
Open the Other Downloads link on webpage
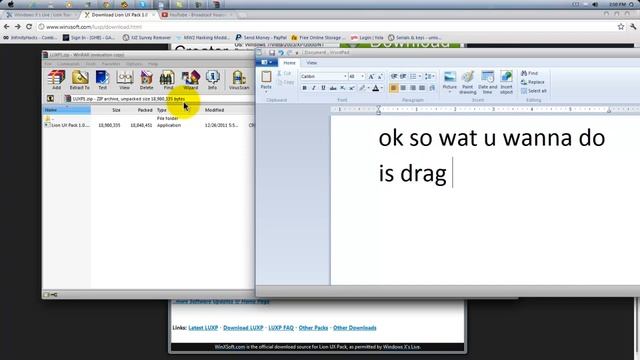pos(355,328)
